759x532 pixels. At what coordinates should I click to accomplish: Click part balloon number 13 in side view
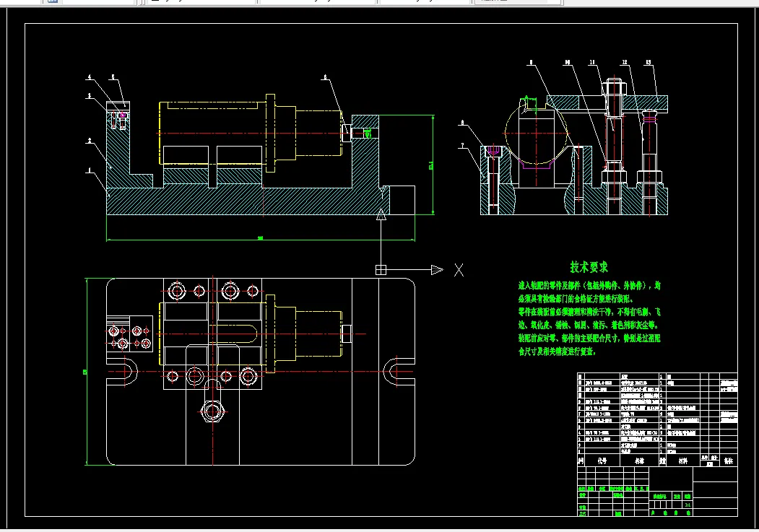[649, 62]
